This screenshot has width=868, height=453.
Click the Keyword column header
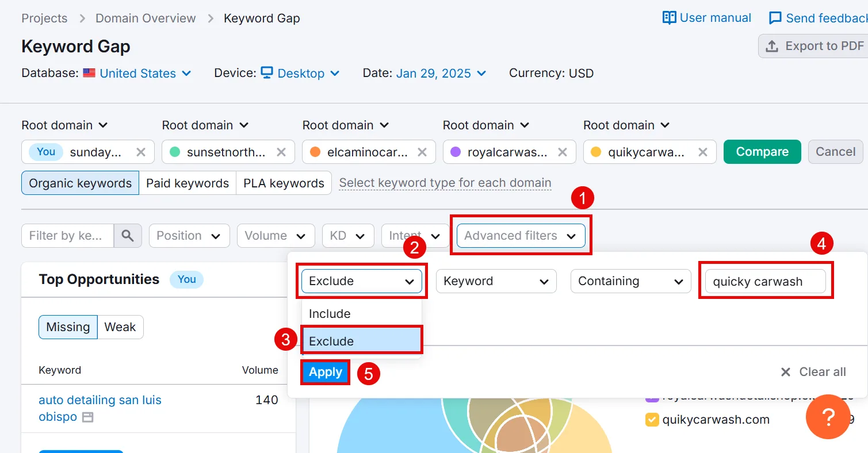(x=60, y=370)
